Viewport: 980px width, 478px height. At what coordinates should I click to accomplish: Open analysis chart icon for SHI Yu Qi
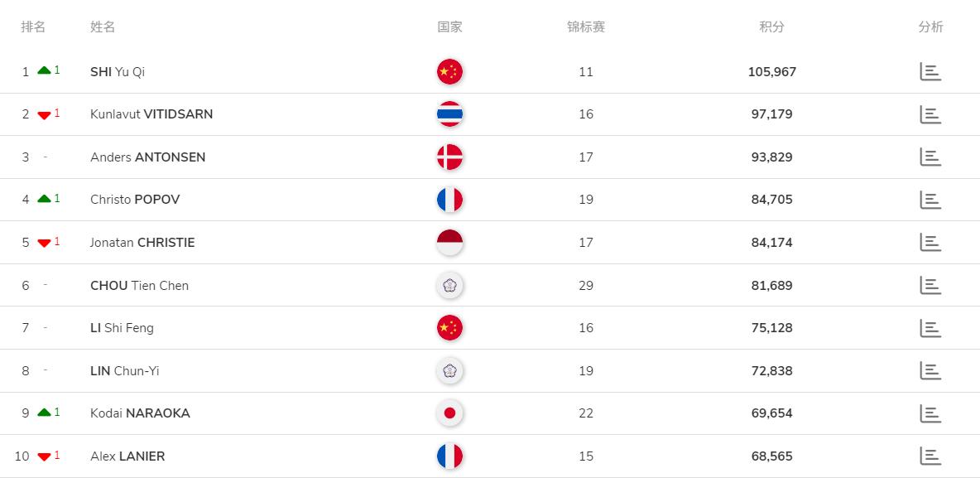click(x=930, y=71)
